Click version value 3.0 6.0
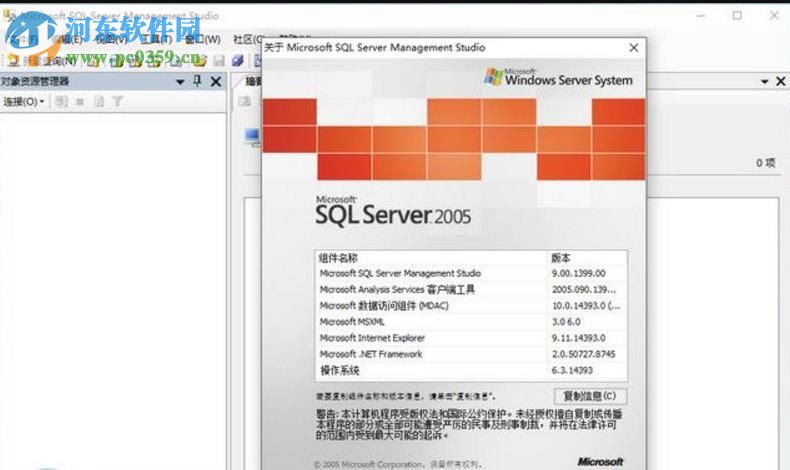 click(566, 322)
